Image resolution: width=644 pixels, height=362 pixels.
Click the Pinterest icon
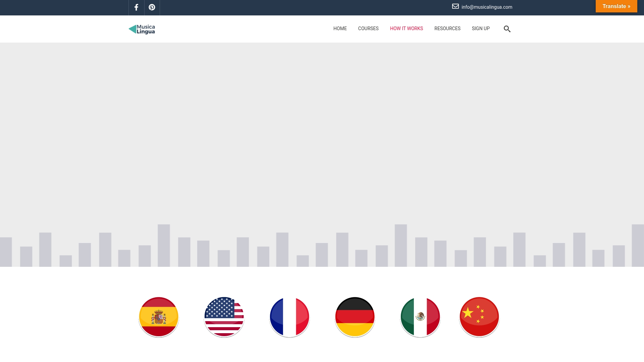[x=152, y=7]
